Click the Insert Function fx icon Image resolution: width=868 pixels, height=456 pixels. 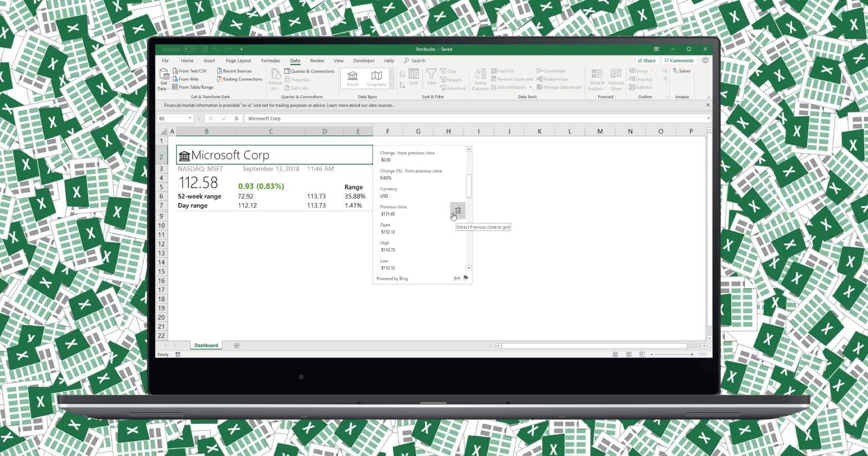pyautogui.click(x=236, y=118)
